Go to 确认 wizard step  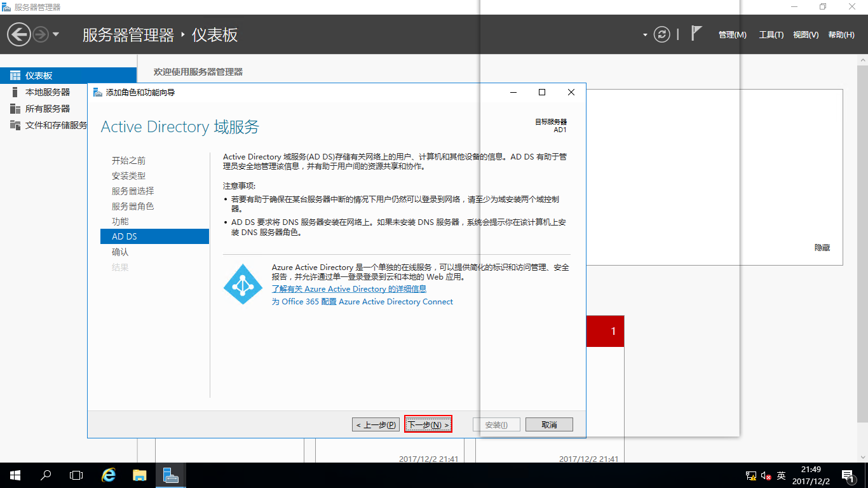(x=120, y=252)
